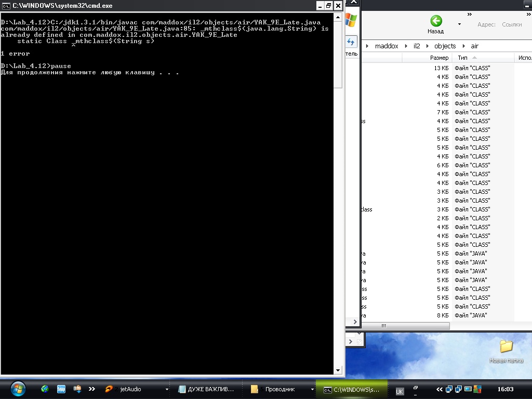532x399 pixels.
Task: Click the quick launch icon beside Snap
Action: pyautogui.click(x=77, y=389)
